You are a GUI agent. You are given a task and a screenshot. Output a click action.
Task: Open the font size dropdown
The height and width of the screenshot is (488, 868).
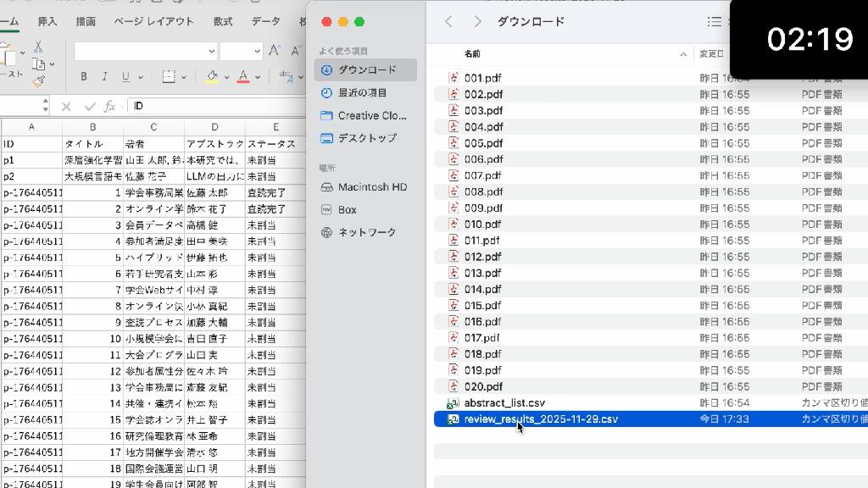258,52
